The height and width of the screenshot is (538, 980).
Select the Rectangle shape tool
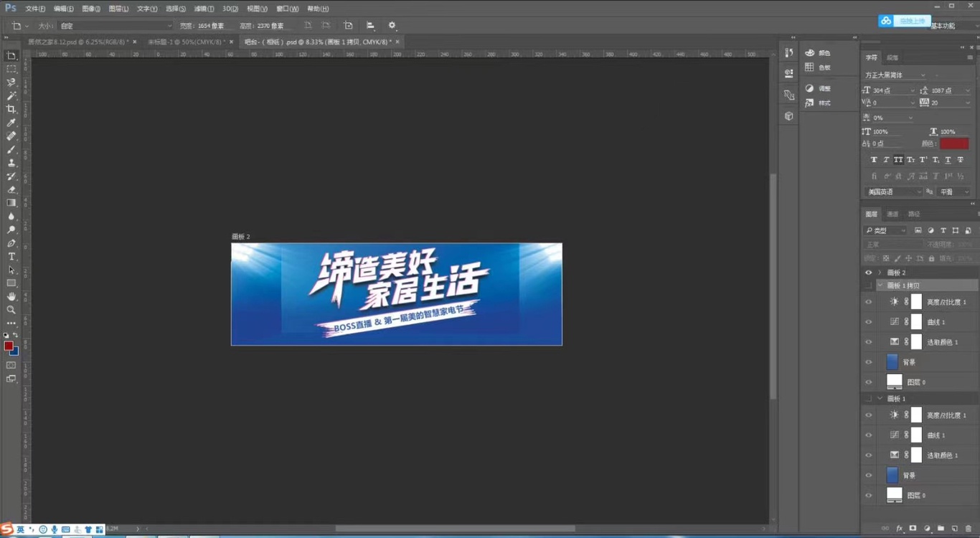point(11,283)
